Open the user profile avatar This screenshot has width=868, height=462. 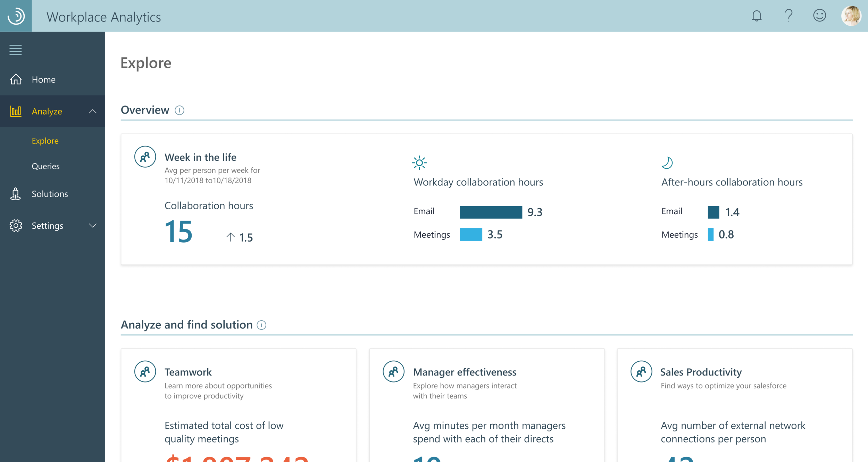coord(851,16)
